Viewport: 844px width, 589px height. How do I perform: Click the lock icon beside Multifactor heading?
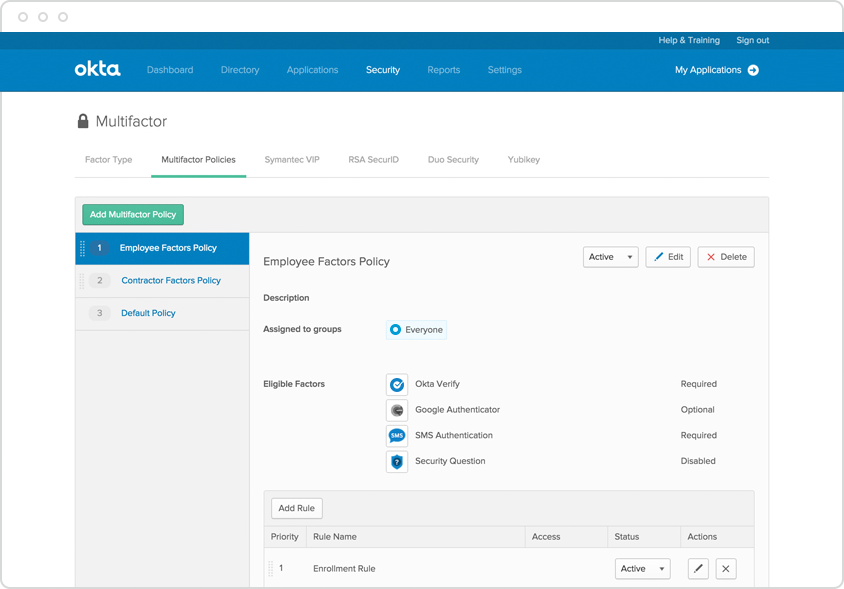pos(83,120)
